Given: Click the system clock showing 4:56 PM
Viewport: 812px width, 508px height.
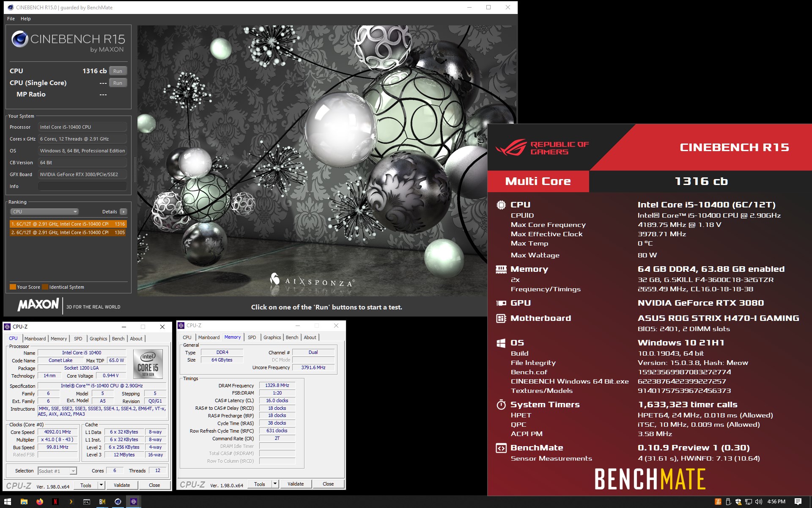Looking at the screenshot, I should [776, 502].
